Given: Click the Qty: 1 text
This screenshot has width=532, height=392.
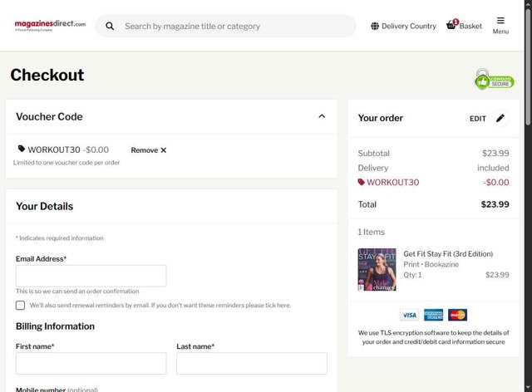Looking at the screenshot, I should (x=412, y=275).
